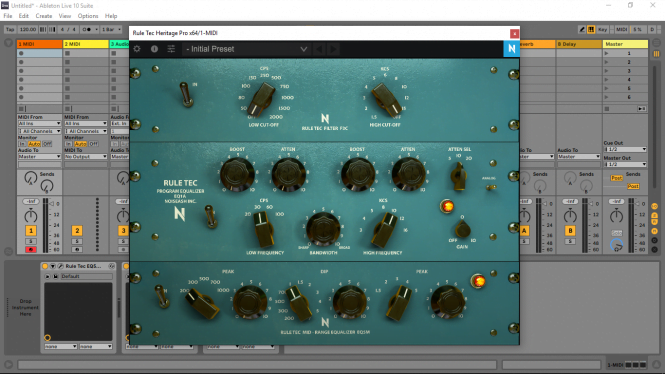Image resolution: width=665 pixels, height=374 pixels.
Task: Open the plugin settings gear icon
Action: (137, 49)
